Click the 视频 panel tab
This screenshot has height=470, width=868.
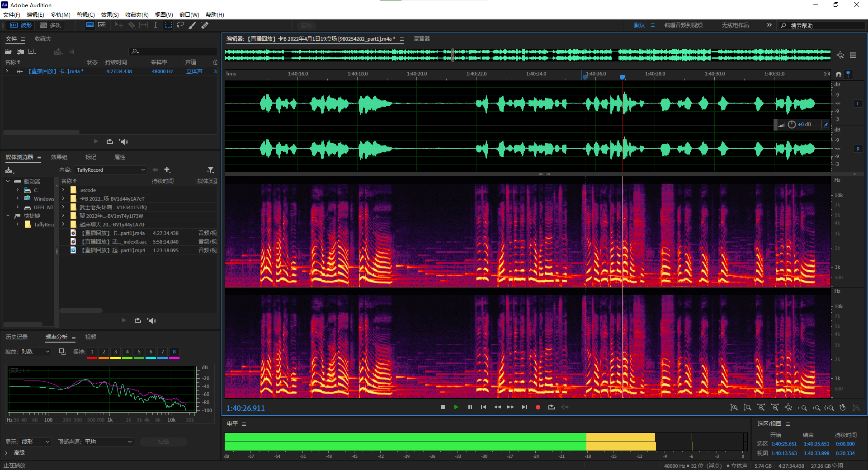(x=91, y=337)
